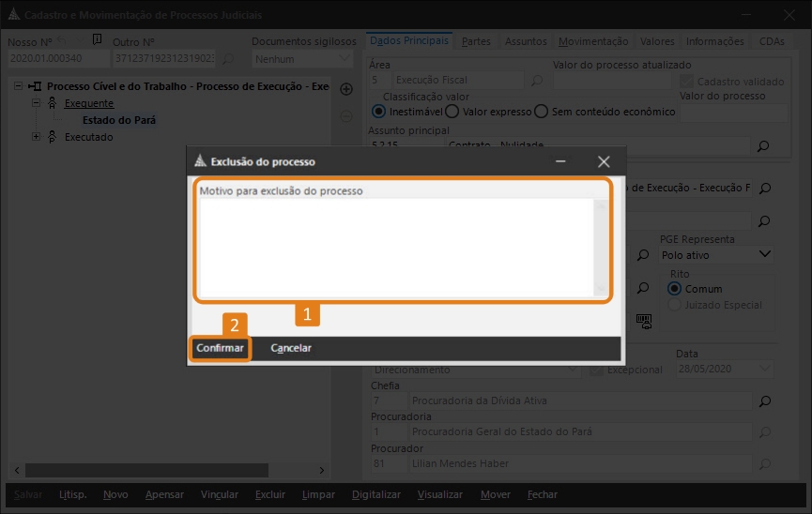Select Comum under Rito
Image resolution: width=812 pixels, height=514 pixels.
[x=674, y=289]
